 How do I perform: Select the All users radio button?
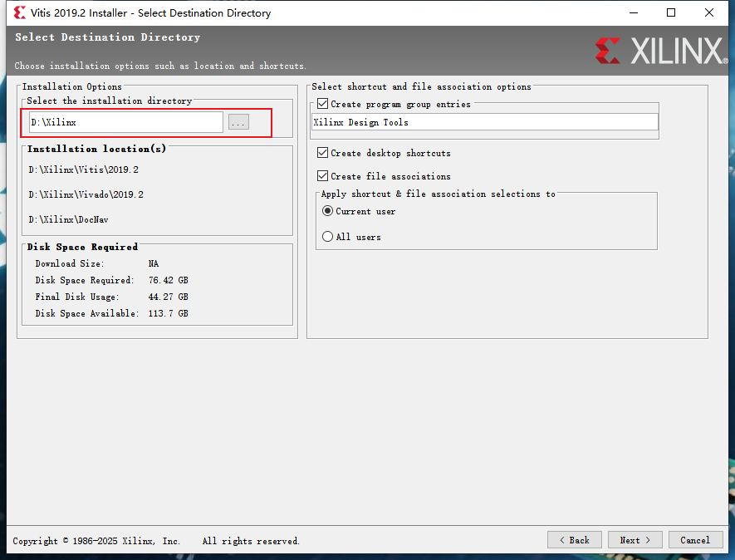coord(328,237)
